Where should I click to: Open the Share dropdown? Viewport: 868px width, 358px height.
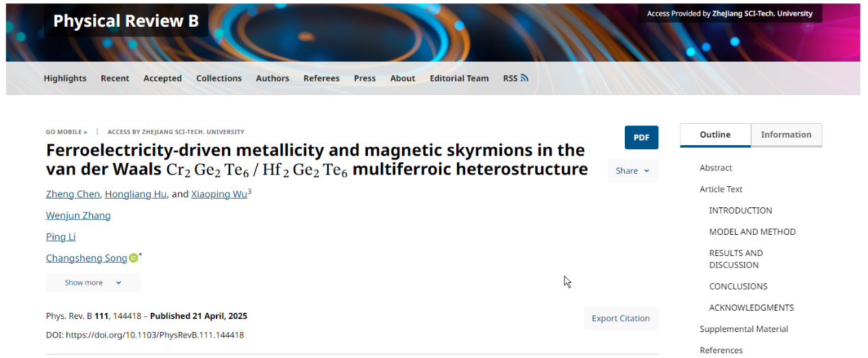(632, 170)
